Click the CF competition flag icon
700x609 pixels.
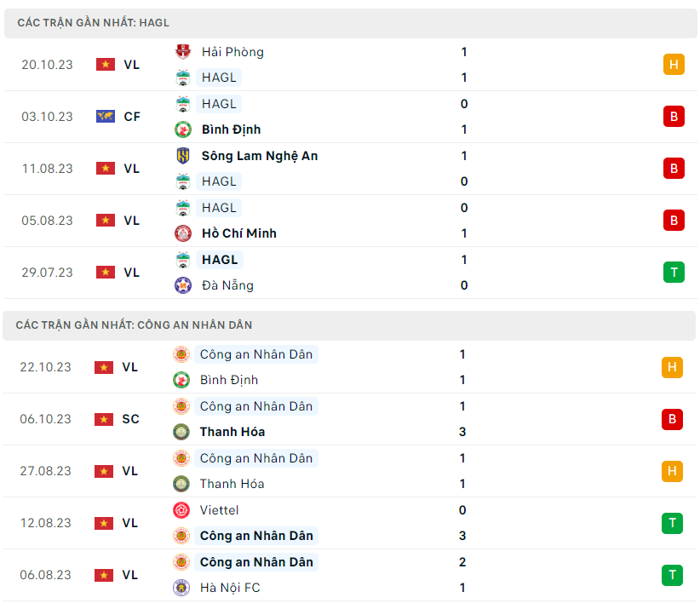tap(106, 117)
